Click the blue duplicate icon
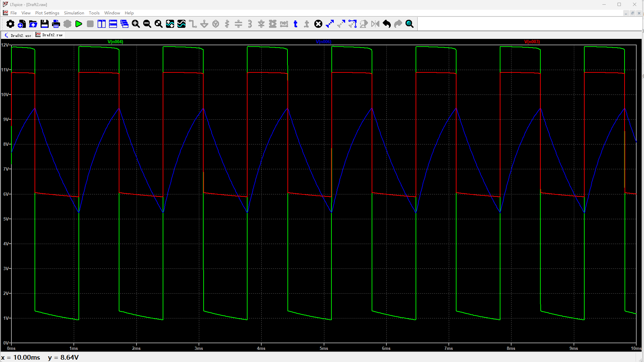The image size is (644, 362). click(330, 24)
